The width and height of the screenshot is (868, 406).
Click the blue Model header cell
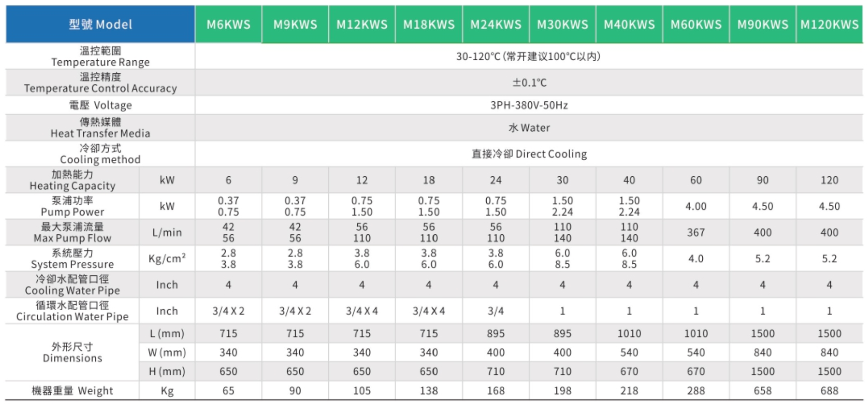click(100, 24)
